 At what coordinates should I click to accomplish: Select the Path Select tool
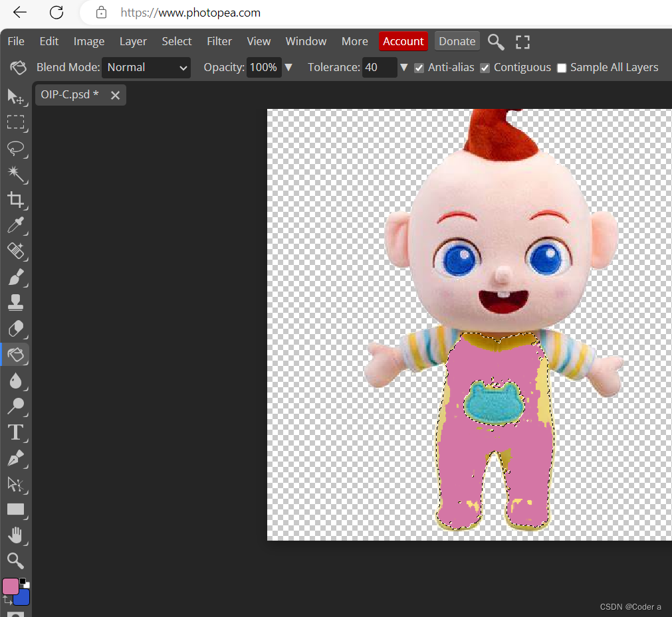tap(16, 484)
